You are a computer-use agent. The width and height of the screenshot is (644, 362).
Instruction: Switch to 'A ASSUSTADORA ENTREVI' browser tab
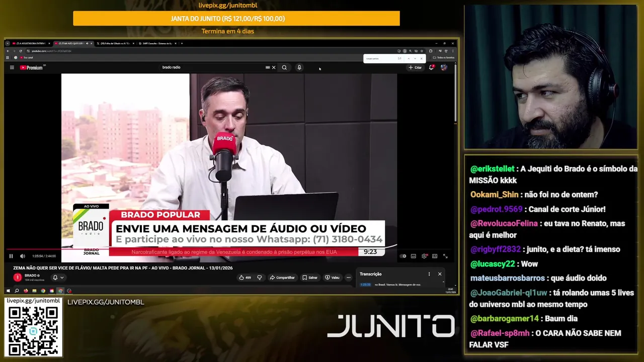tap(31, 43)
